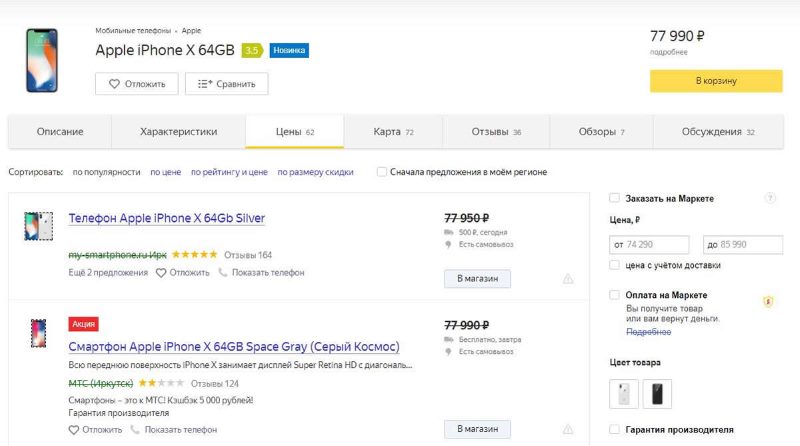
Task: Show Ещё 2 предложения from the shop
Action: (x=108, y=272)
